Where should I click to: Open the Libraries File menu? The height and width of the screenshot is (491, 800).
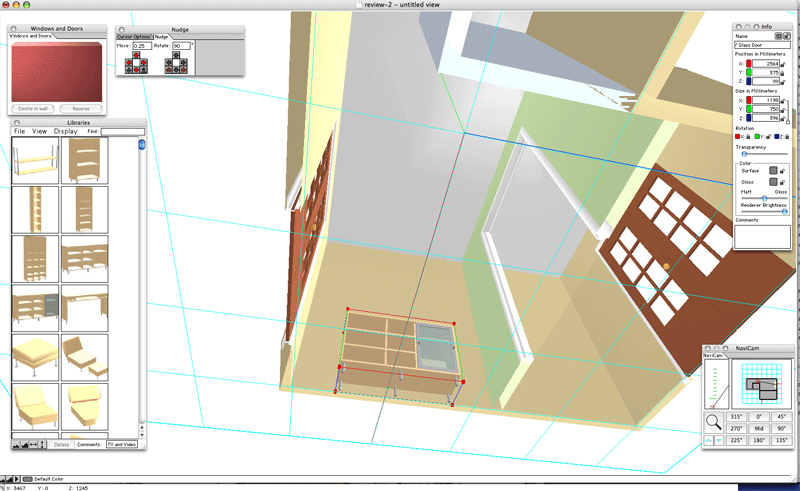click(19, 131)
